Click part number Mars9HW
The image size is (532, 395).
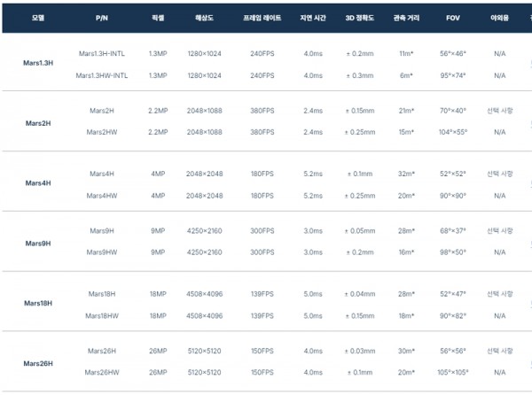click(x=102, y=252)
